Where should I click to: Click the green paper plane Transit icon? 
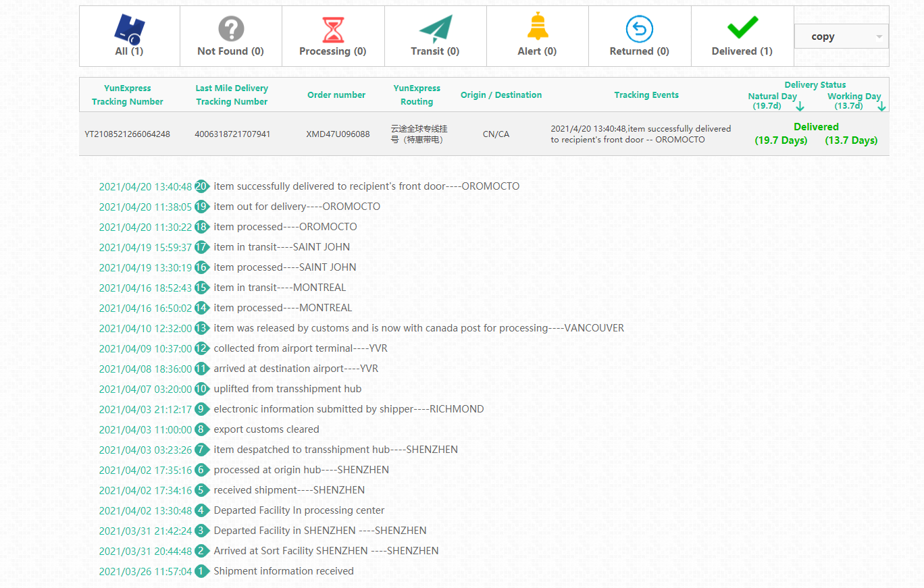pyautogui.click(x=435, y=30)
